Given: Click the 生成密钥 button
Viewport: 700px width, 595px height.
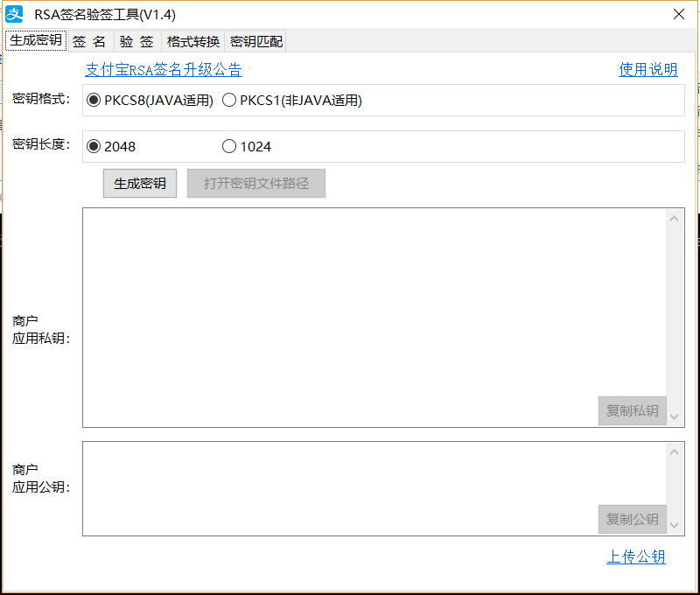Looking at the screenshot, I should click(139, 183).
